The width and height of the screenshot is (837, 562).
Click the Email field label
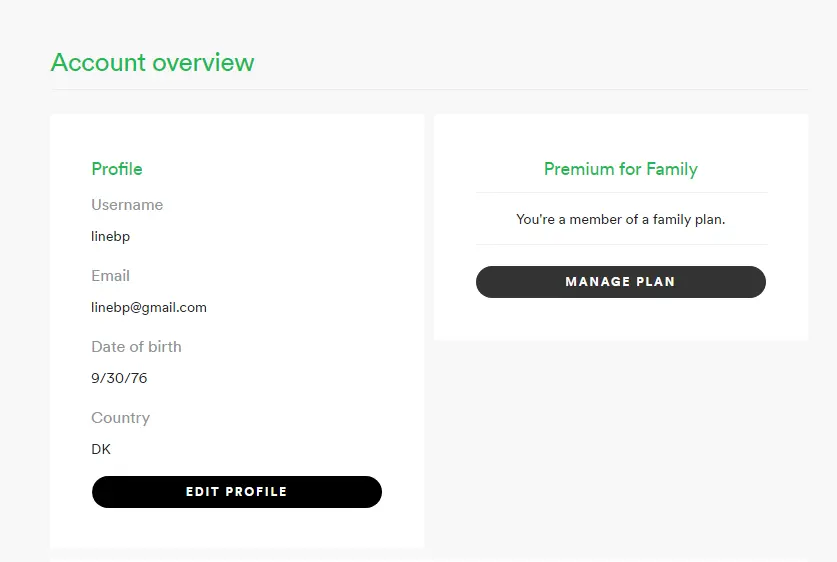click(x=110, y=275)
